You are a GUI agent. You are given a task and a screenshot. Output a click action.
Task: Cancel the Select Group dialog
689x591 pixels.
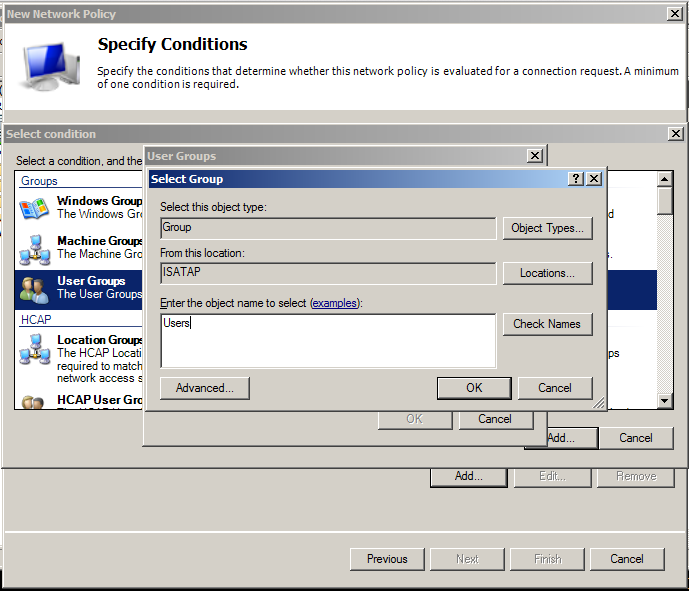555,388
